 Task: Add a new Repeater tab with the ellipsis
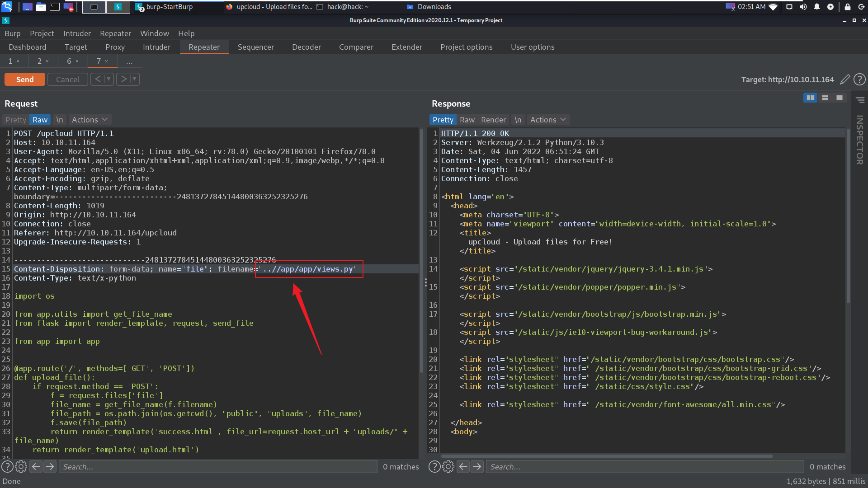click(x=129, y=61)
